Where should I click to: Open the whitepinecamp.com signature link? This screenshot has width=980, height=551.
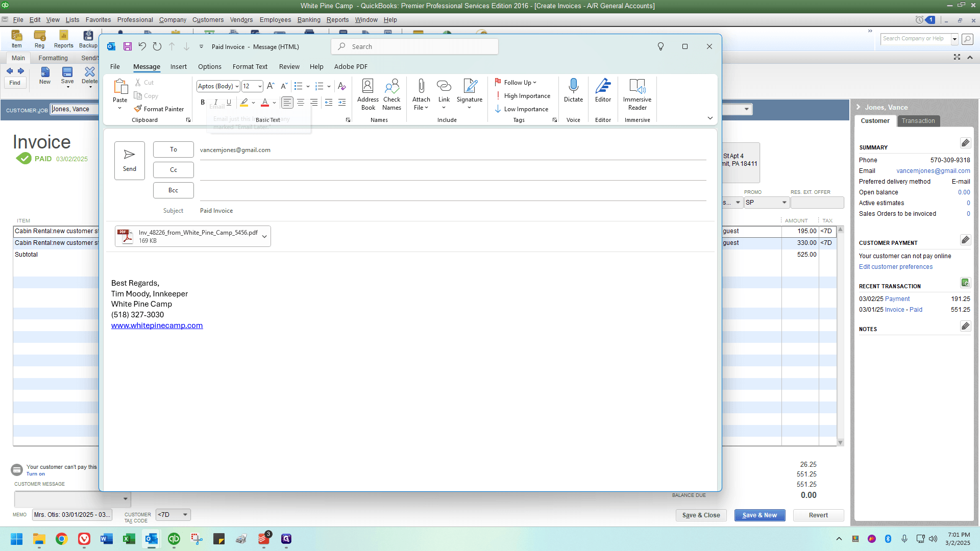click(157, 325)
